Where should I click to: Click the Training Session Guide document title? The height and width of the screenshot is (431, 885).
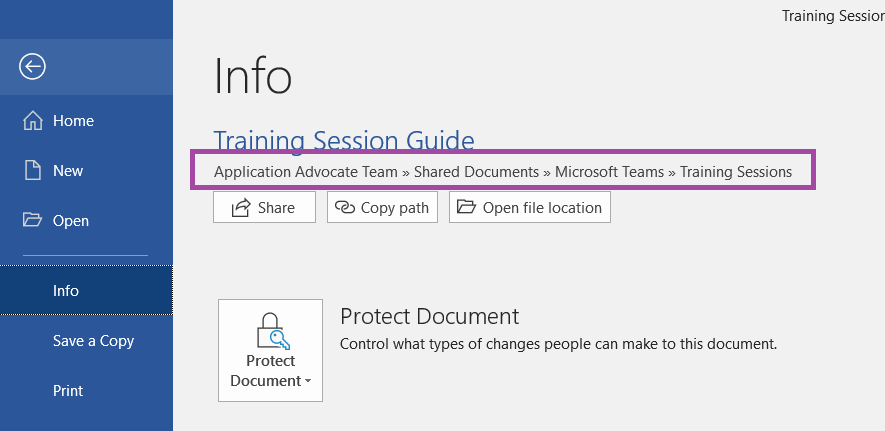[x=344, y=140]
